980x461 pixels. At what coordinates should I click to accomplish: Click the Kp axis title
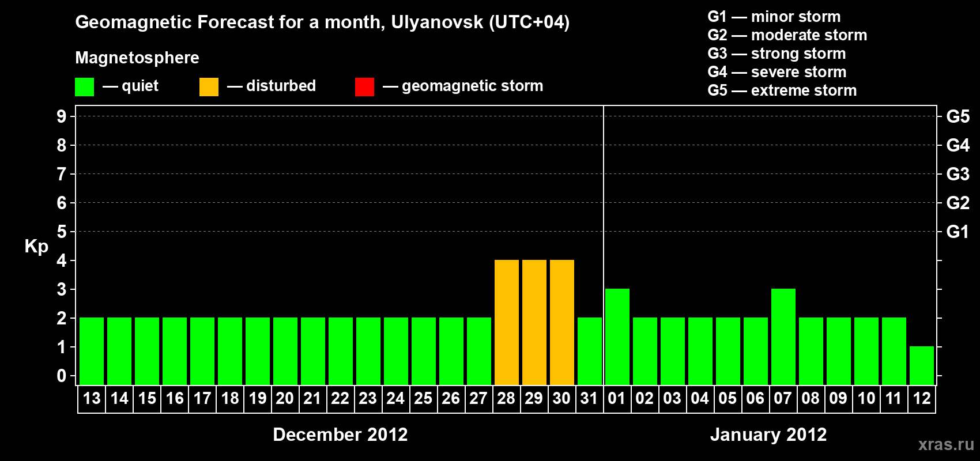pos(36,247)
